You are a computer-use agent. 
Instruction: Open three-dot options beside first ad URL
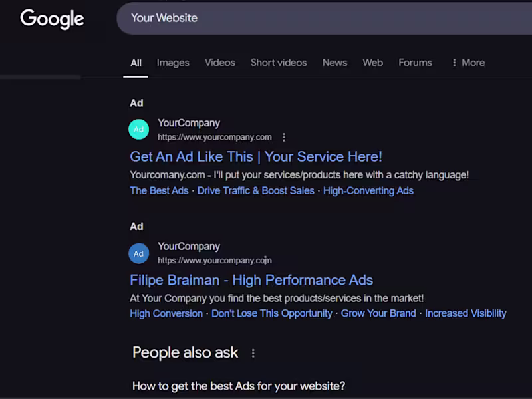(x=284, y=137)
